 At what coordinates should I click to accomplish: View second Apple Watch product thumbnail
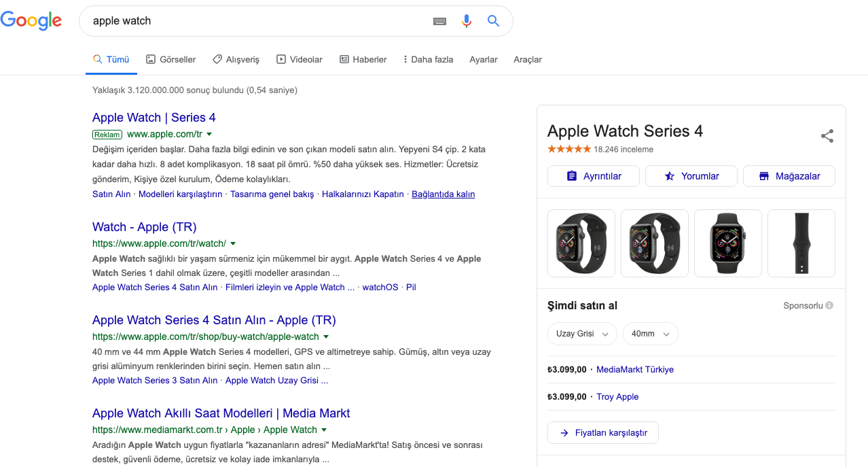[655, 243]
